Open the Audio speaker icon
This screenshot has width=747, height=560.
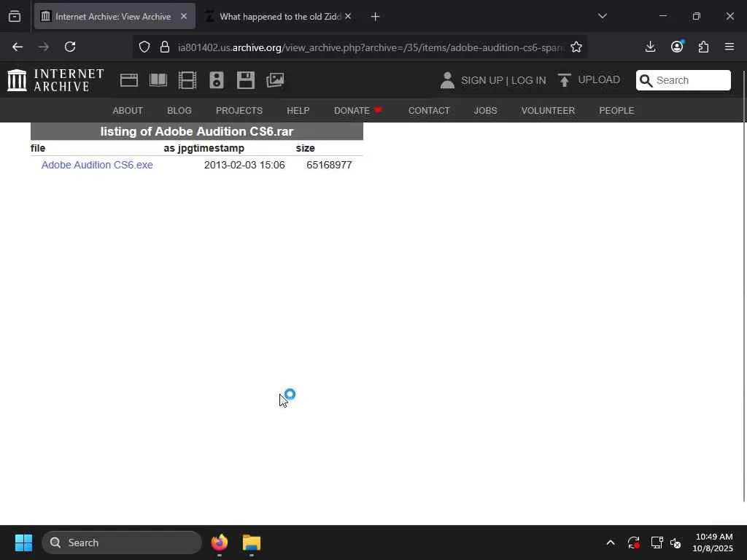(x=216, y=80)
